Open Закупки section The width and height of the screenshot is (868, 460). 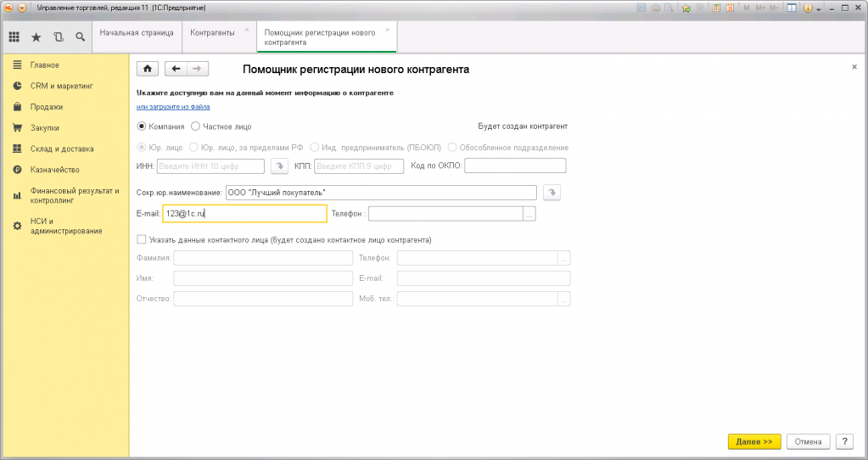(44, 128)
